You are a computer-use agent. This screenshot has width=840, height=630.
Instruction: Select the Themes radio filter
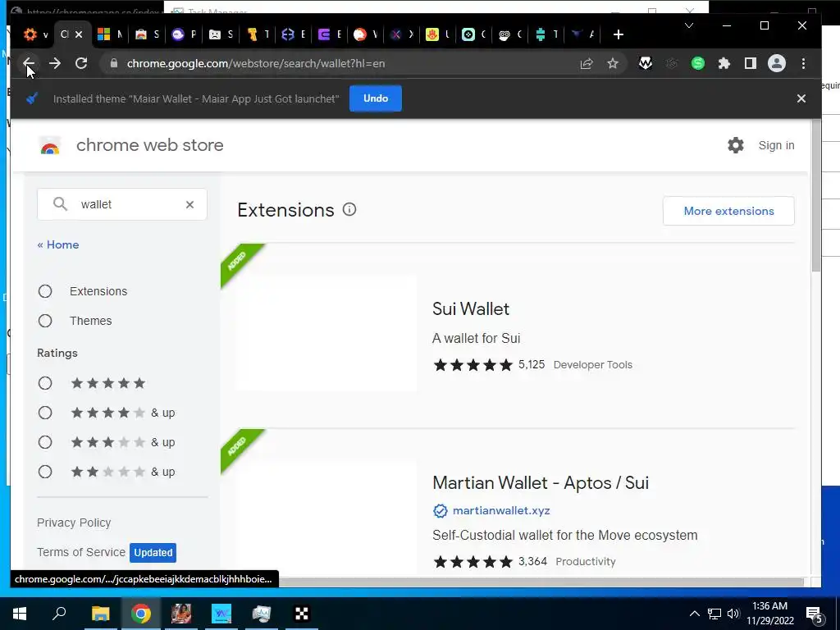click(x=45, y=321)
